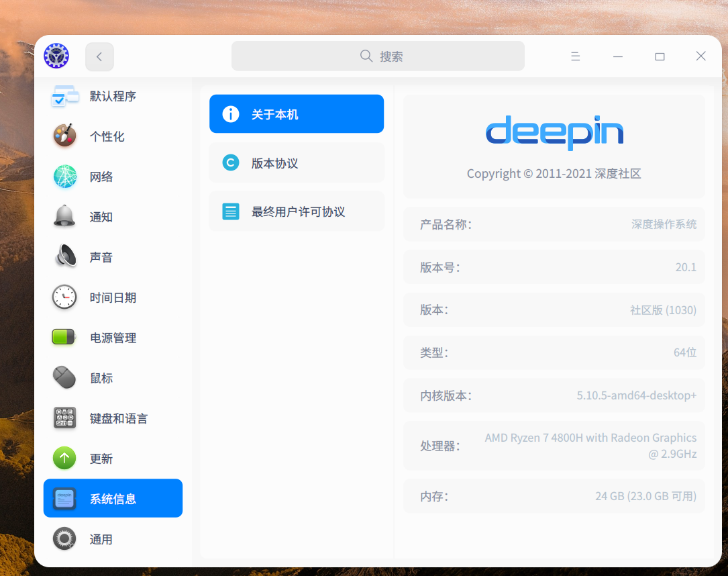Click the 鼠标 mouse icon

pos(64,377)
